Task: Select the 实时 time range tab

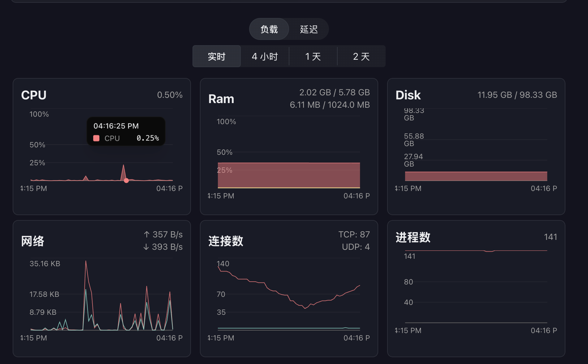Action: pos(217,56)
